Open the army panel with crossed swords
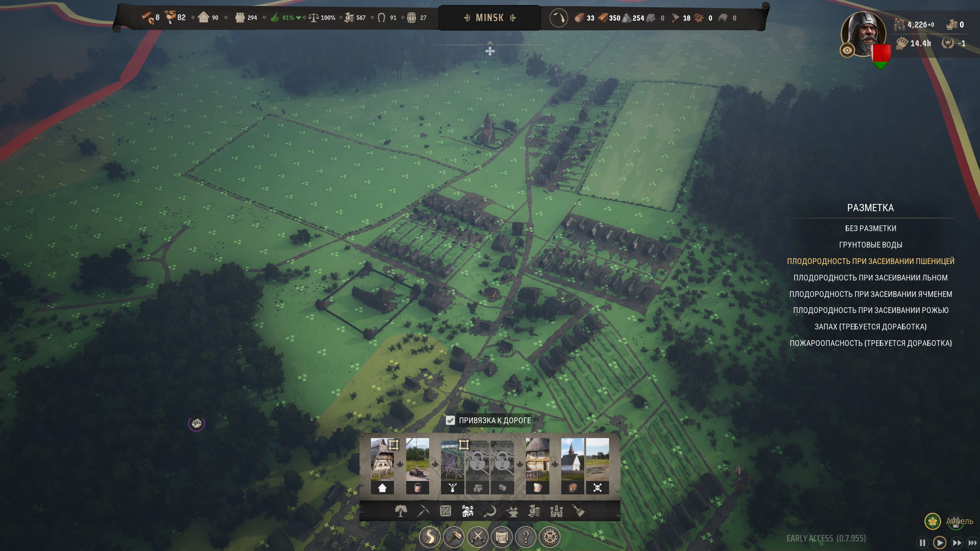Image resolution: width=980 pixels, height=551 pixels. point(478,537)
